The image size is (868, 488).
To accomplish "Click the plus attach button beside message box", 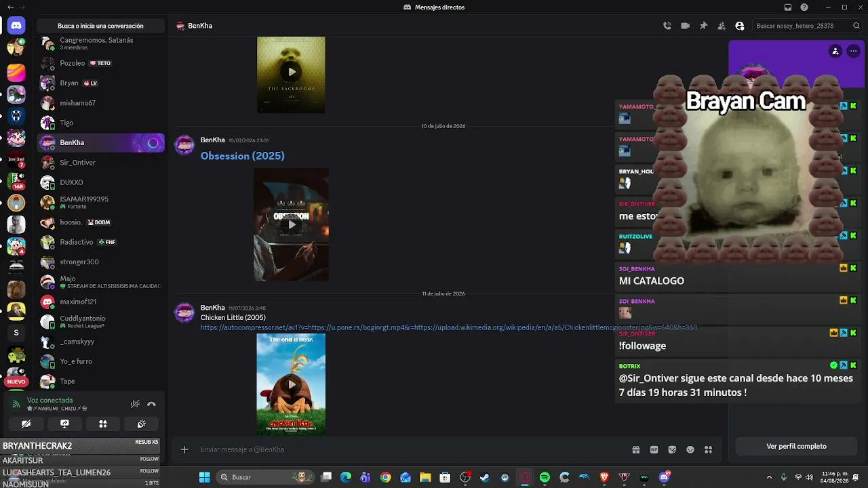I will click(184, 449).
